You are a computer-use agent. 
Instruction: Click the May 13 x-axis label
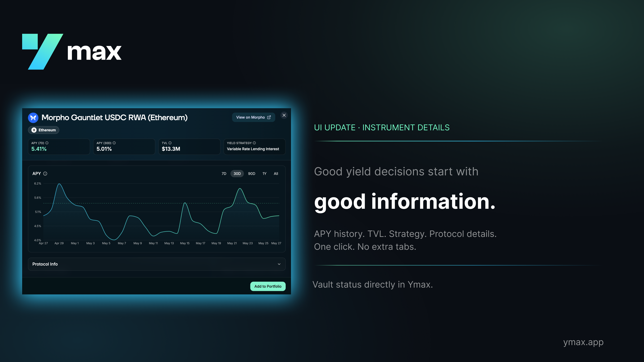click(169, 243)
